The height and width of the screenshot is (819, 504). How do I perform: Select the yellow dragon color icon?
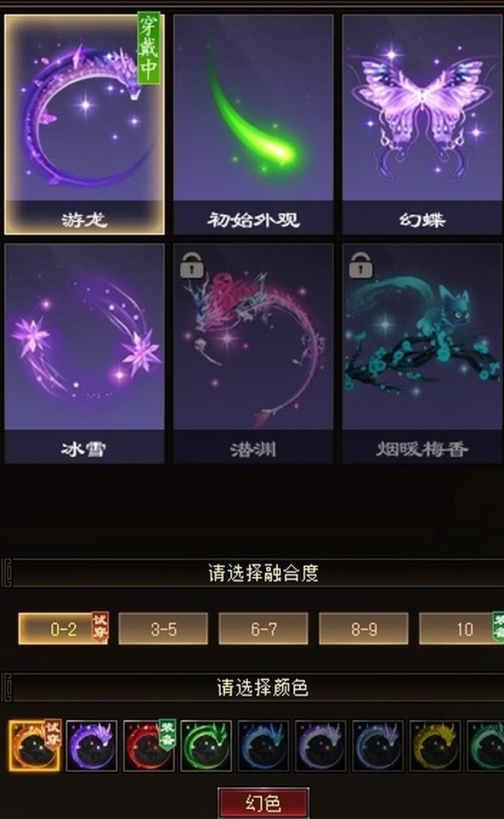click(435, 745)
